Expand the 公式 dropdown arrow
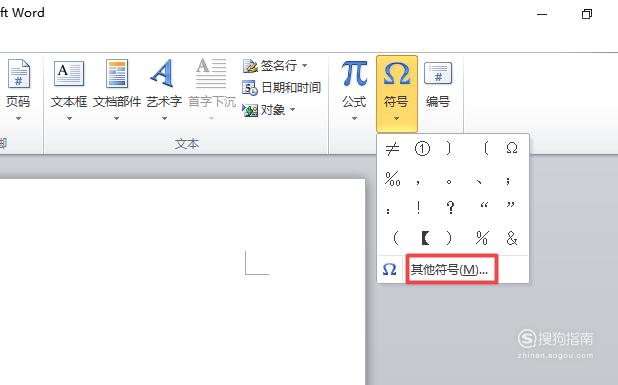 coord(354,118)
